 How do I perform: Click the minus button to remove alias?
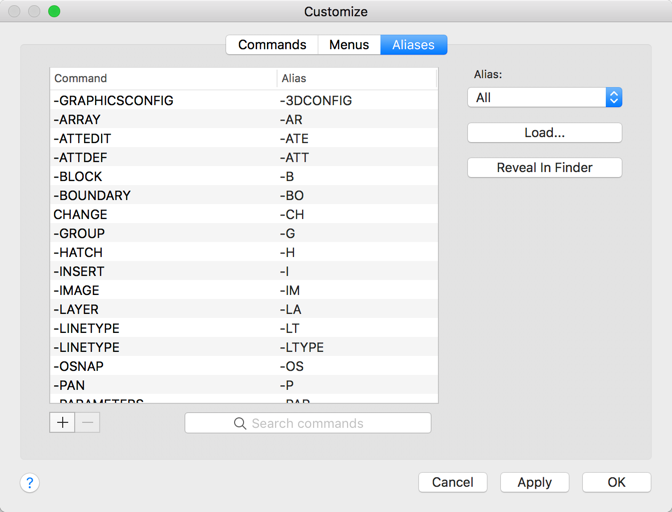click(88, 423)
